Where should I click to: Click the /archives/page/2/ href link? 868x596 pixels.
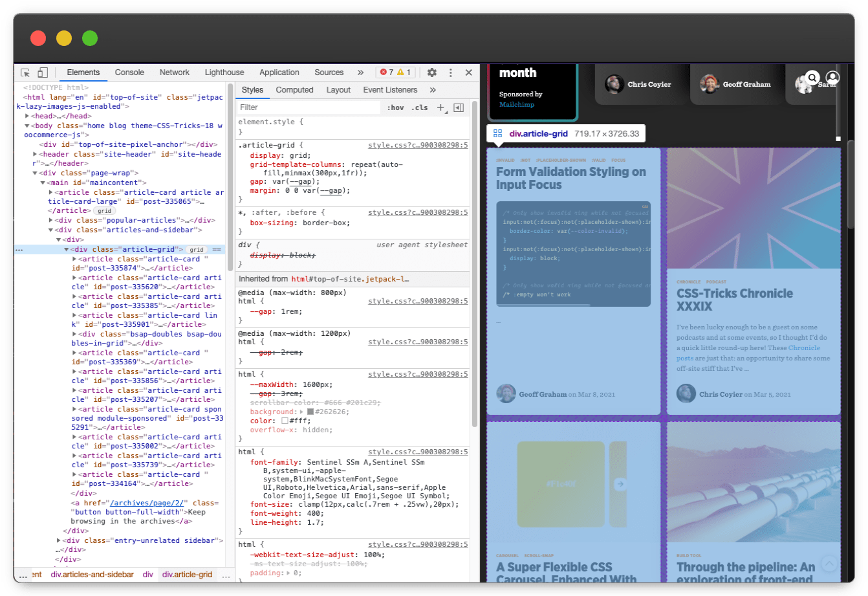(x=147, y=503)
